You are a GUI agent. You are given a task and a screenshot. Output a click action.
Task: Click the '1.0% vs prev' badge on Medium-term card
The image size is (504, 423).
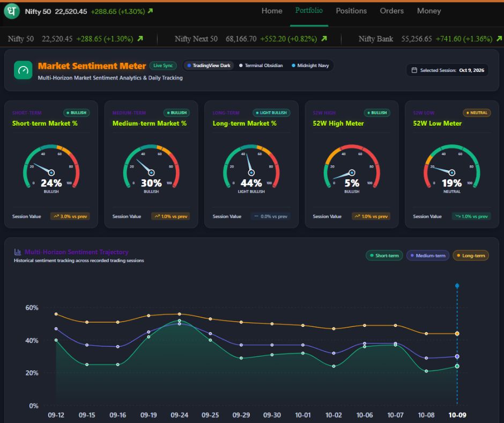click(x=171, y=216)
